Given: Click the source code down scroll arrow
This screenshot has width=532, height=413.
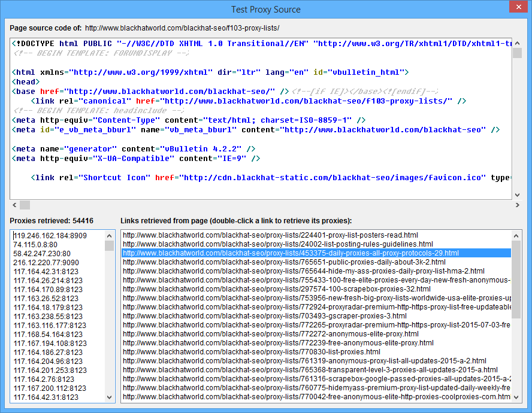Looking at the screenshot, I should pyautogui.click(x=517, y=195).
